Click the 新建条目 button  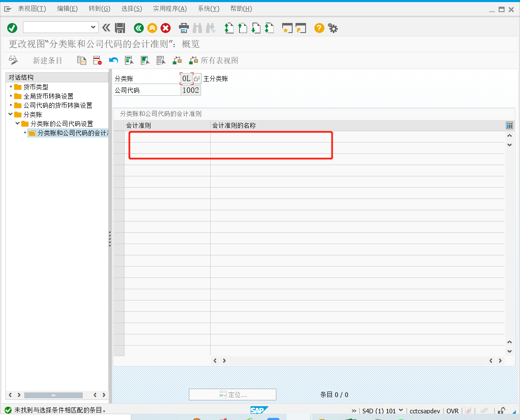click(x=47, y=60)
